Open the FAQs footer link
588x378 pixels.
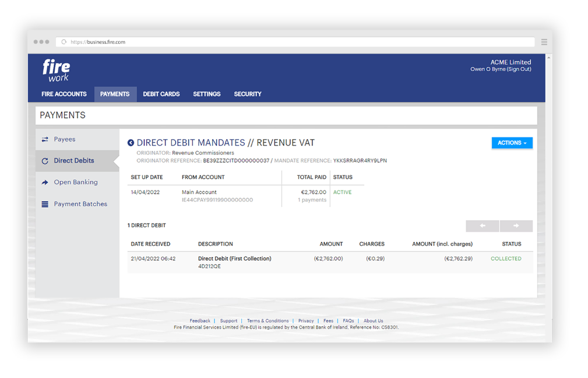click(x=348, y=320)
